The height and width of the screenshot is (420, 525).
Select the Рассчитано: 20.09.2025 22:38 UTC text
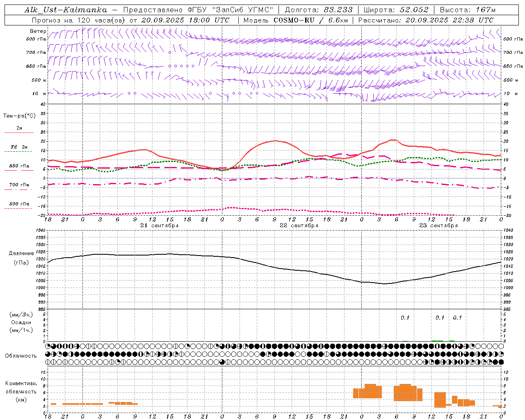(426, 20)
